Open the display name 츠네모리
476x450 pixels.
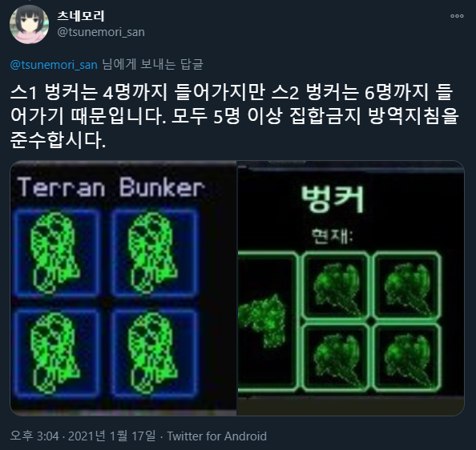[x=81, y=16]
